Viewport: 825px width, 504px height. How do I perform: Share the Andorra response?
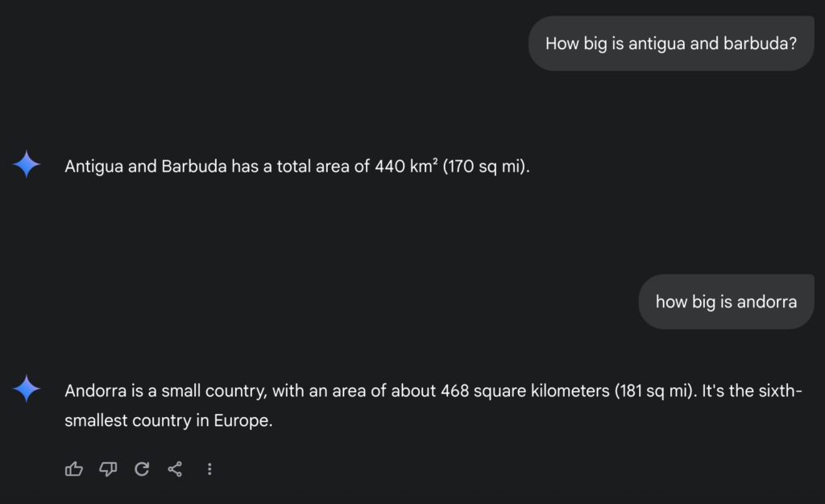point(175,469)
